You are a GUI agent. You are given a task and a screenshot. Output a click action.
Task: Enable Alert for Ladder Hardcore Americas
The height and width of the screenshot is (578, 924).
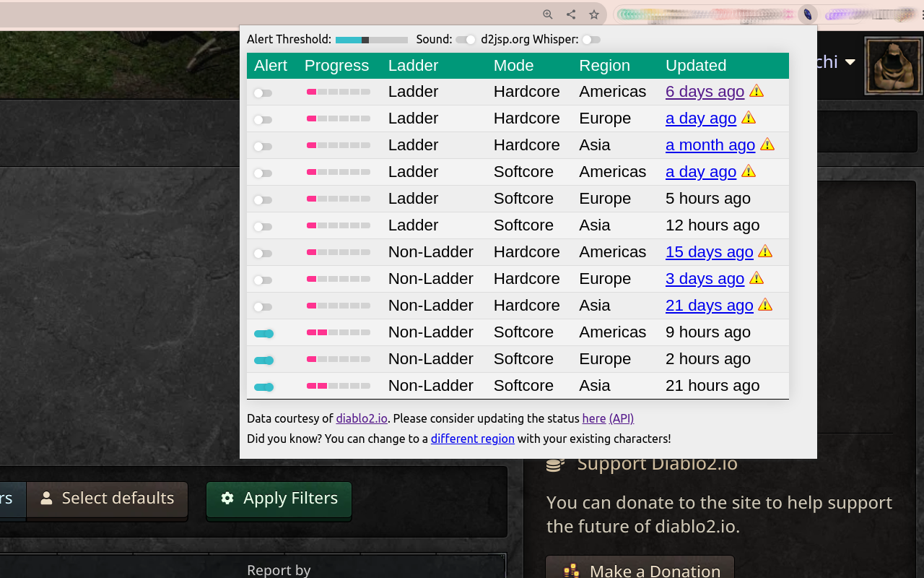[263, 92]
